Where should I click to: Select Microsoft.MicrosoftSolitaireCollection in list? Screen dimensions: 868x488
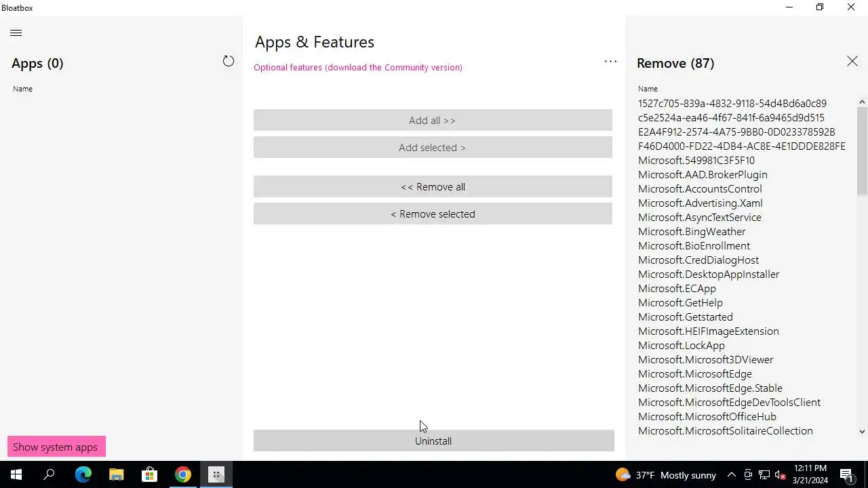point(725,431)
